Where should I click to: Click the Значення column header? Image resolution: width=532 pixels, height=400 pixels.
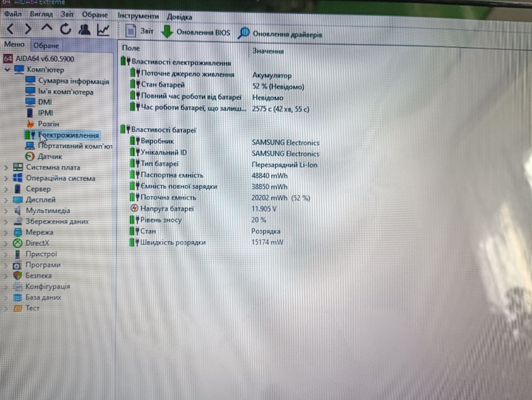point(267,51)
